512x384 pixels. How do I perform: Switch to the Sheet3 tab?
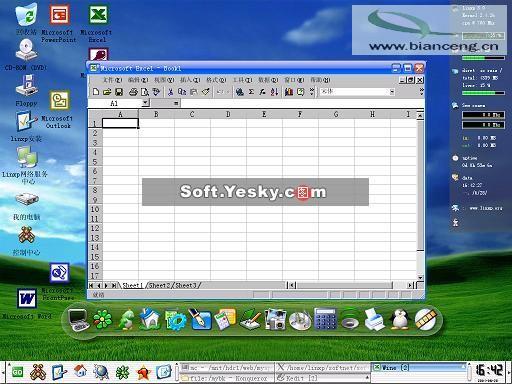click(186, 286)
